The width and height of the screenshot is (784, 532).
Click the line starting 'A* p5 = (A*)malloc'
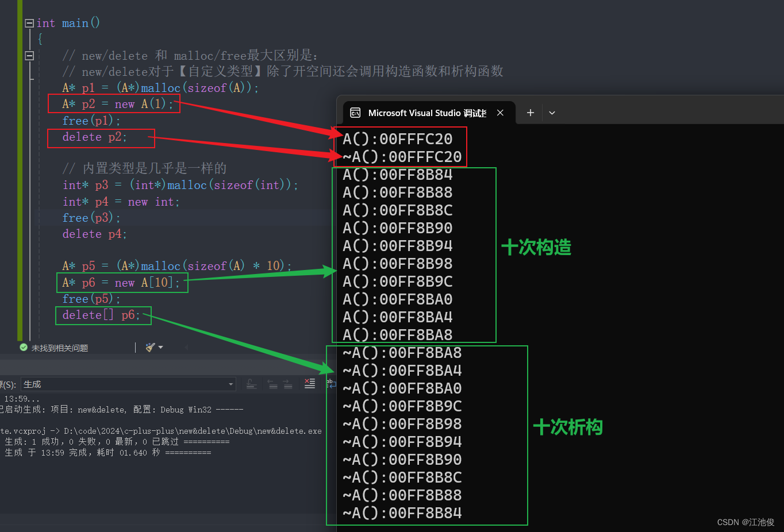coord(177,266)
